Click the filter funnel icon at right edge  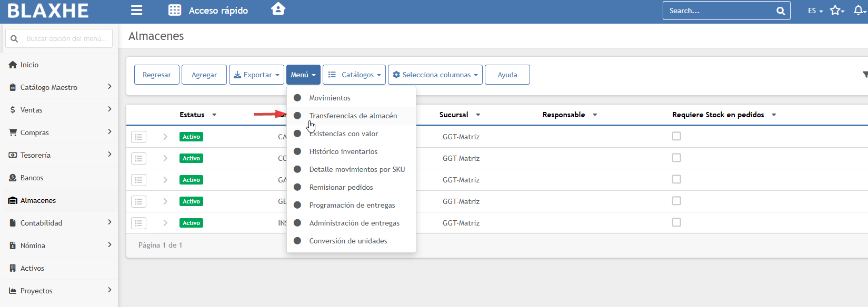[865, 75]
